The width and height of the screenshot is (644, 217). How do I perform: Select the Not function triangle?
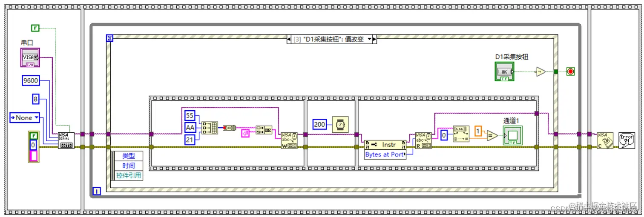(x=540, y=71)
